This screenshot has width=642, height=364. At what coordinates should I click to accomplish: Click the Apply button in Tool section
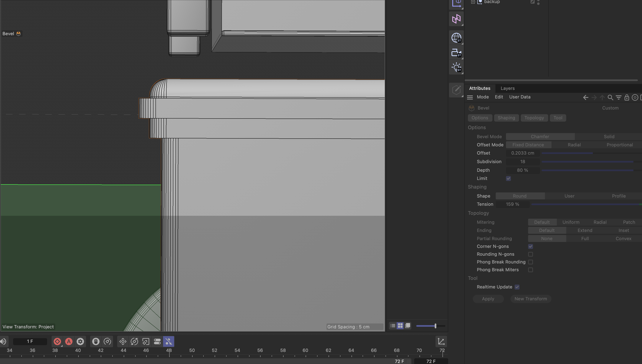(488, 299)
